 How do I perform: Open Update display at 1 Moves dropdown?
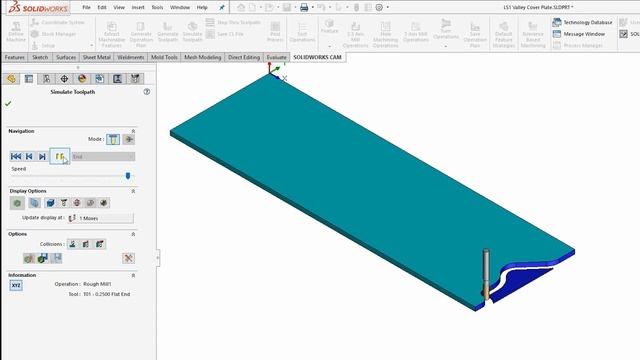[101, 218]
